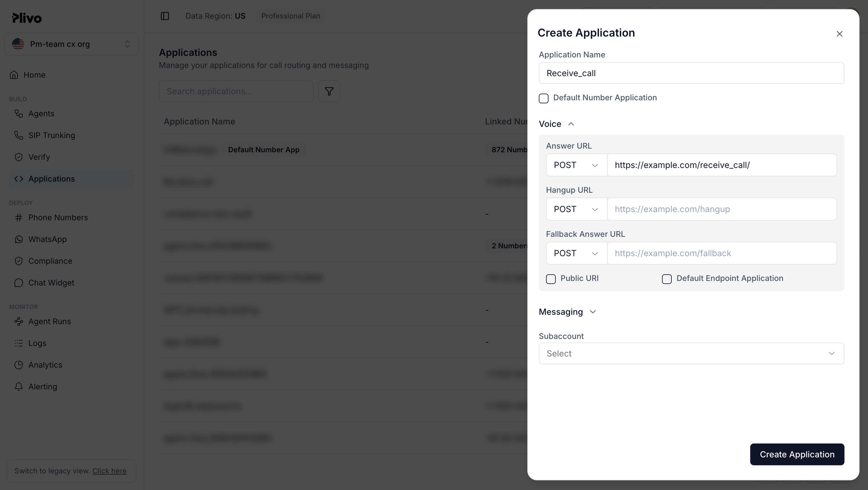Open Agents menu item
This screenshot has height=490, width=868.
click(72, 114)
